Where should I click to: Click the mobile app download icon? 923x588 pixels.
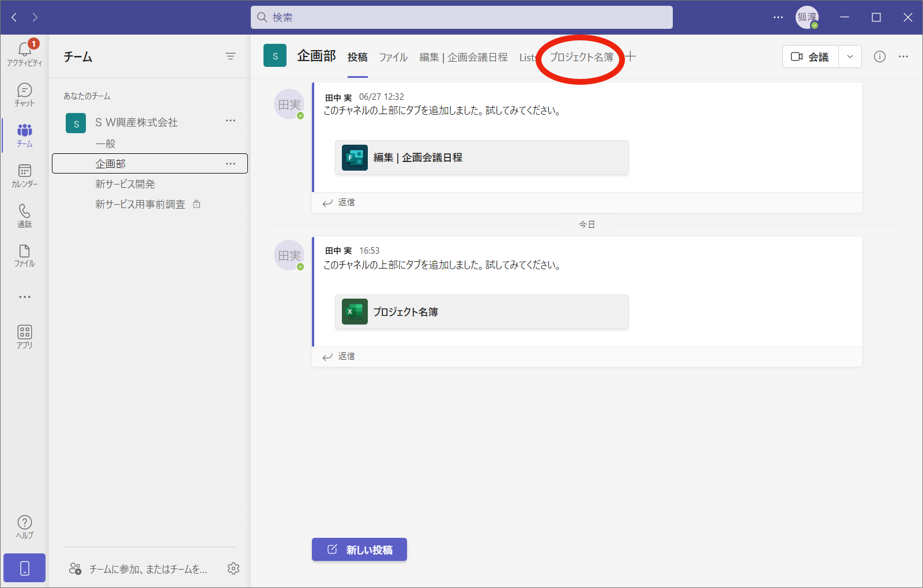25,568
